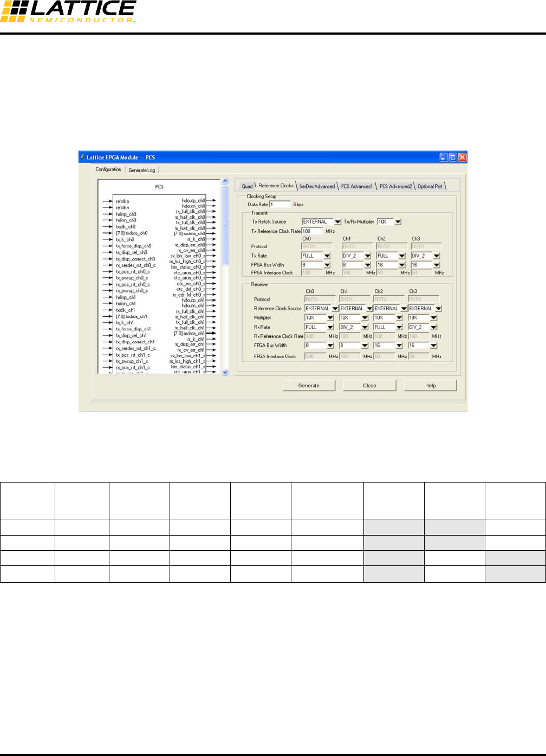Screen dimensions: 546x756
Task: Click the hdoutp_ch0 port label
Action: (193, 201)
